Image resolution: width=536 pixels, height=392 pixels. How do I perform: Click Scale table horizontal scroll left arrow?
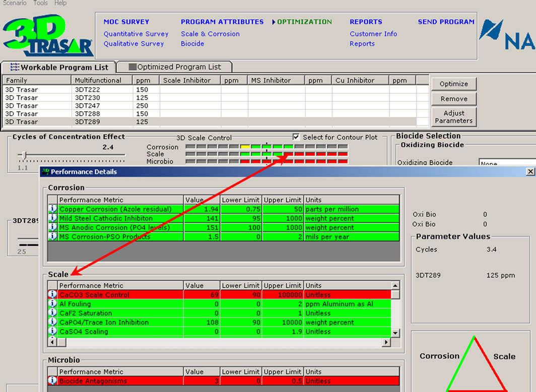[x=52, y=342]
